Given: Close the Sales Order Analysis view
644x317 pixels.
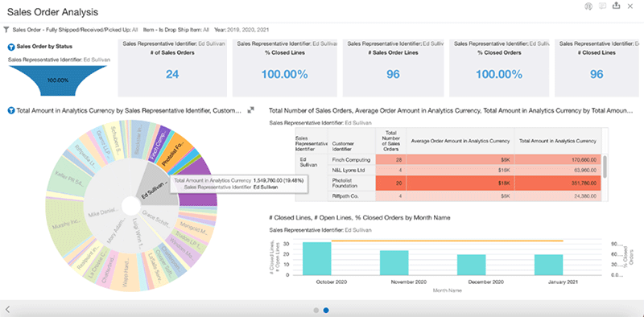Looking at the screenshot, I should pyautogui.click(x=630, y=6).
